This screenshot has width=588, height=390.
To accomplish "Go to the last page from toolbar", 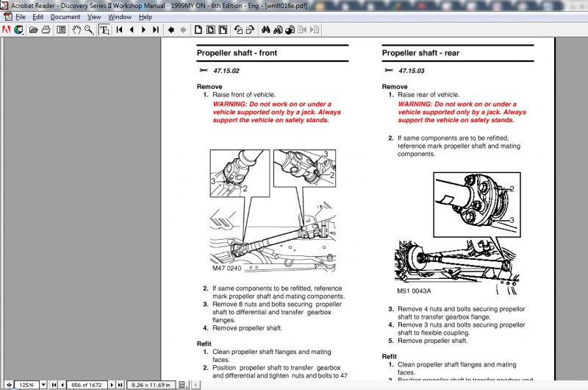I will point(155,30).
